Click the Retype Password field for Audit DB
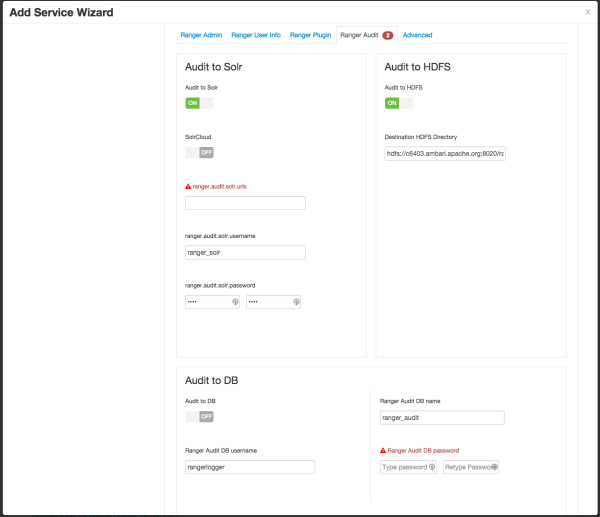 pos(471,467)
